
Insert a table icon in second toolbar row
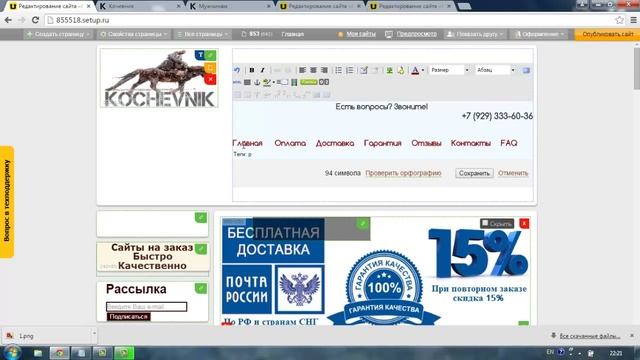tap(247, 82)
